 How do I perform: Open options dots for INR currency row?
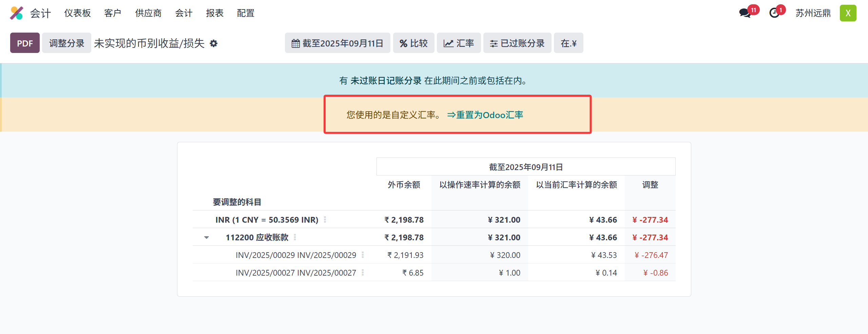(325, 220)
